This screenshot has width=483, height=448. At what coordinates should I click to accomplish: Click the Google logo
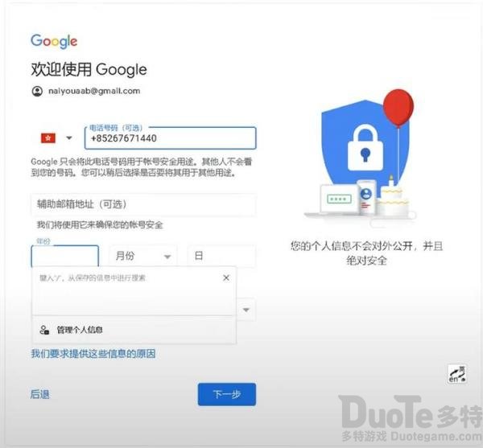coord(54,41)
